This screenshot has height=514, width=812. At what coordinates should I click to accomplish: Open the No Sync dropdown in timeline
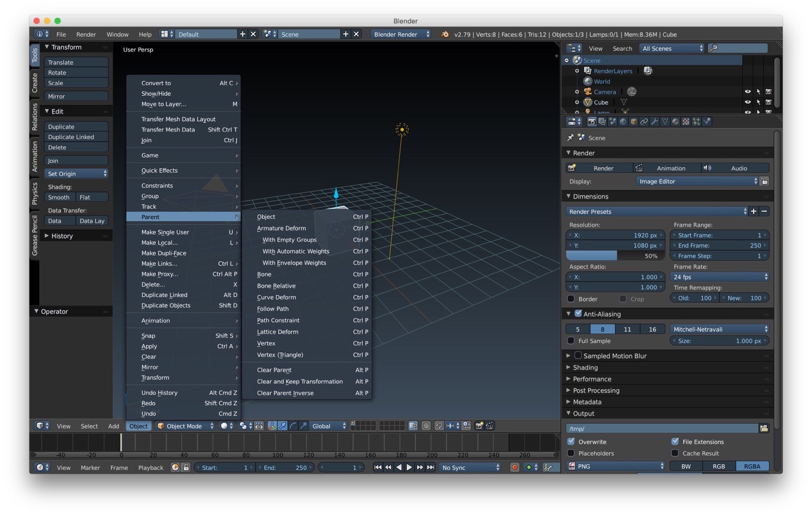click(470, 467)
